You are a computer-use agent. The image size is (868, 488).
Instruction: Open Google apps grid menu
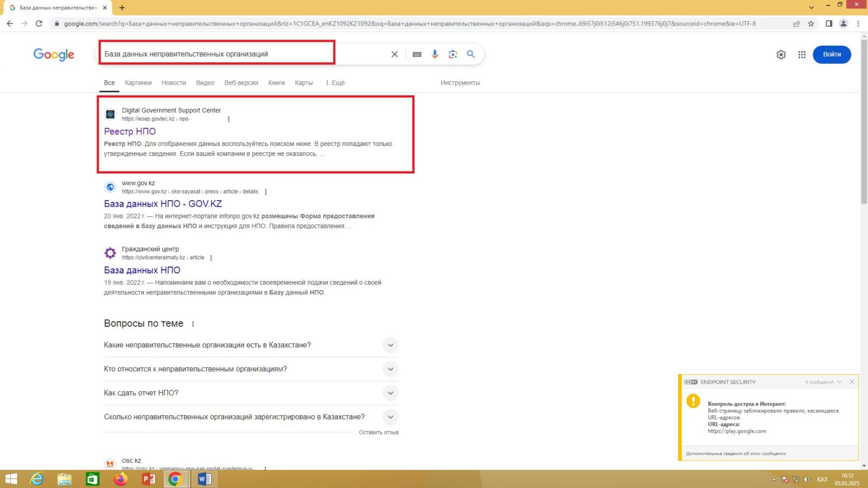(x=802, y=55)
